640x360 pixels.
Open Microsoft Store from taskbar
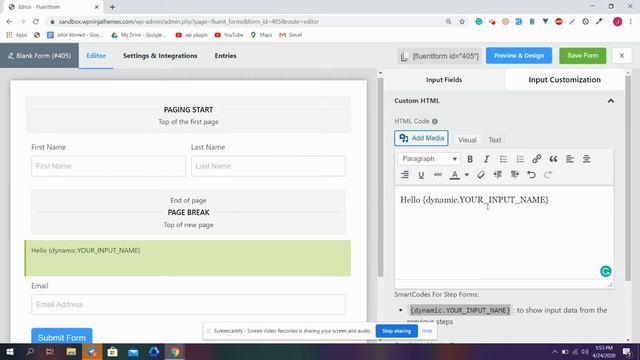pos(113,351)
